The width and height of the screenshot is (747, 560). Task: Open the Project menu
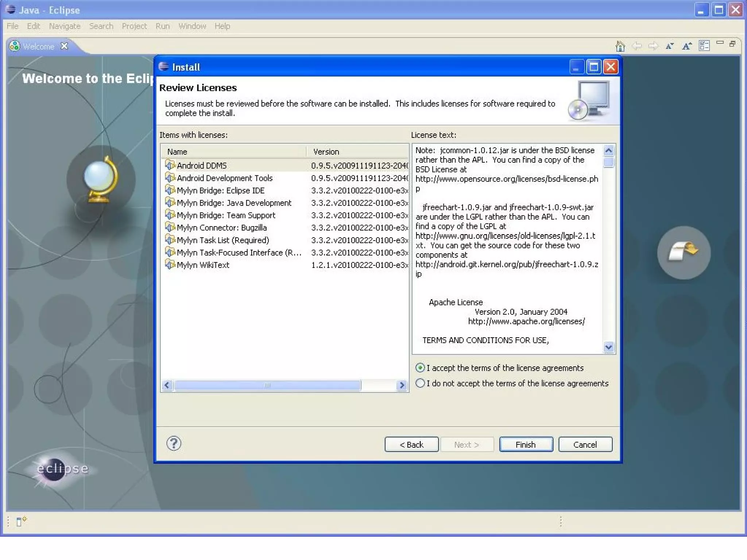tap(134, 26)
